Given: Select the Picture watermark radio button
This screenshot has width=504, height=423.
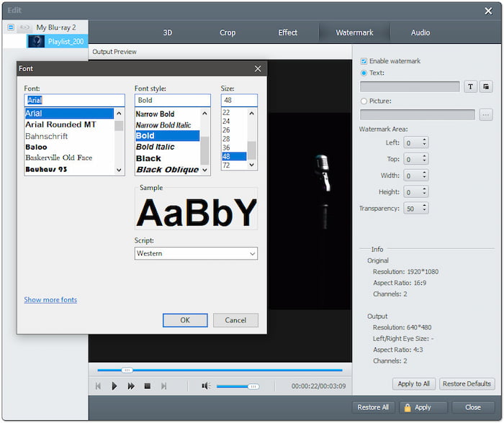Looking at the screenshot, I should pos(364,101).
